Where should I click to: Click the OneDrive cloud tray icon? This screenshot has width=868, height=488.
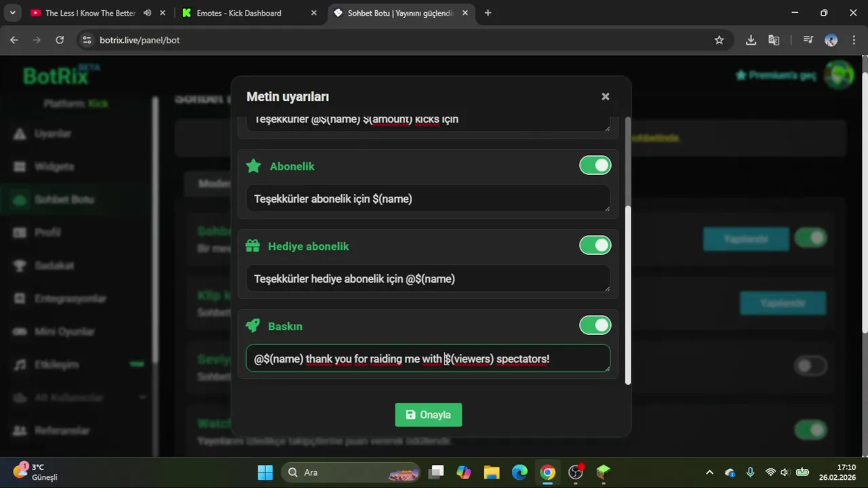tap(730, 472)
